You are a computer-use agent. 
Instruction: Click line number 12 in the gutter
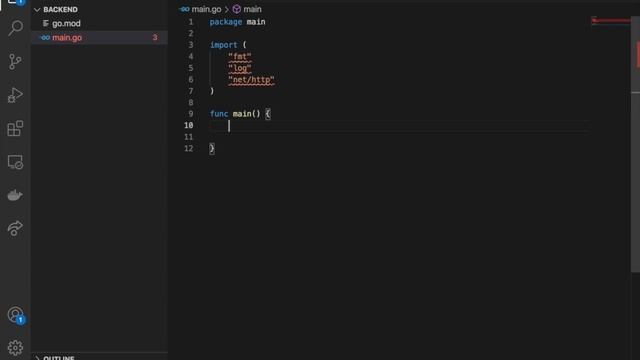pos(188,149)
